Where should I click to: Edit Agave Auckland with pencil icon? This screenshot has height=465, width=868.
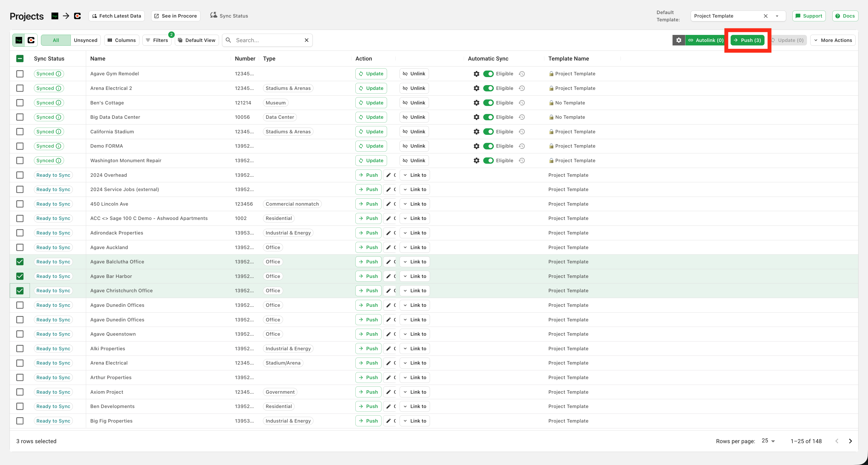[389, 247]
